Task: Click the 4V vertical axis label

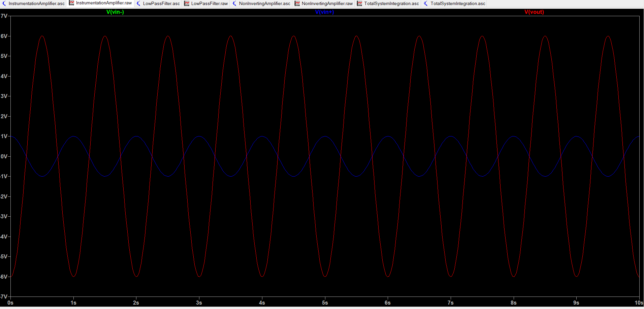Action: click(4, 76)
